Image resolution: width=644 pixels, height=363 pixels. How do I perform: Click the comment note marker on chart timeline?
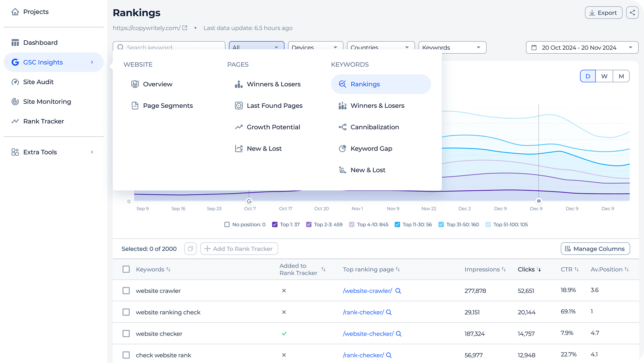[x=538, y=201]
